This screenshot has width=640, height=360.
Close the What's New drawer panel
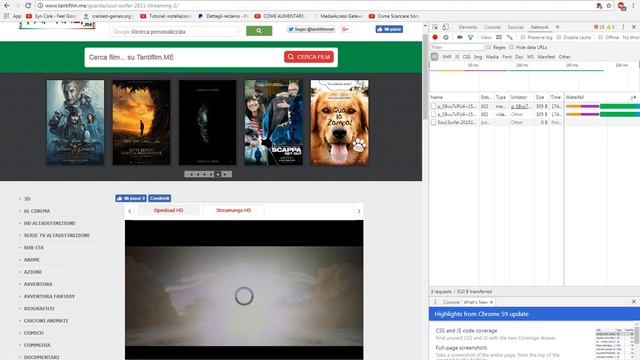(633, 302)
